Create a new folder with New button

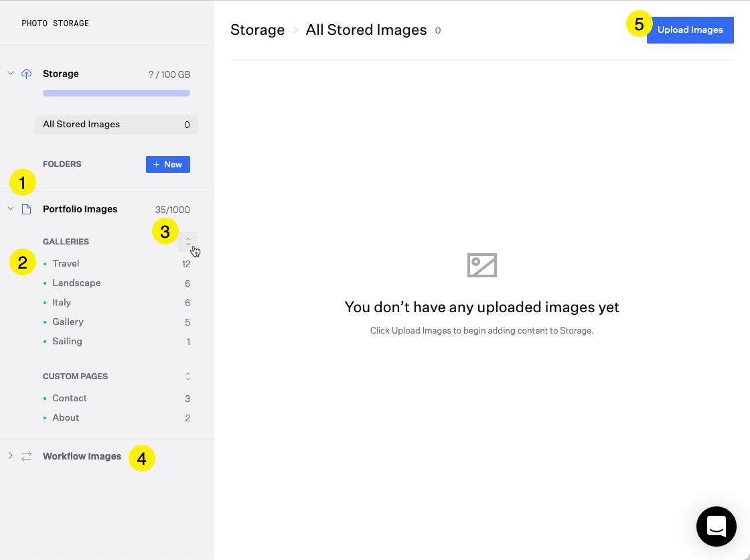point(167,164)
